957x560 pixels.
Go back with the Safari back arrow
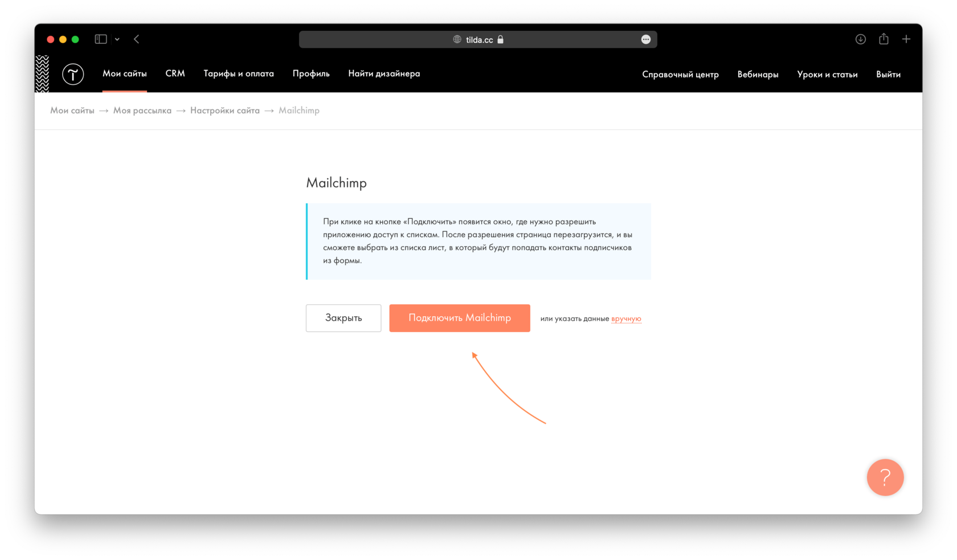137,39
